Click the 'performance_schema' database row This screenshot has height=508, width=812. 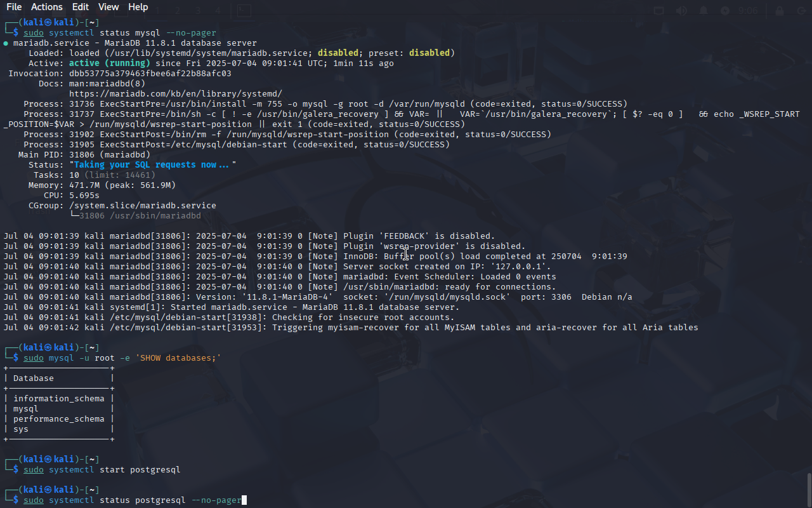59,419
